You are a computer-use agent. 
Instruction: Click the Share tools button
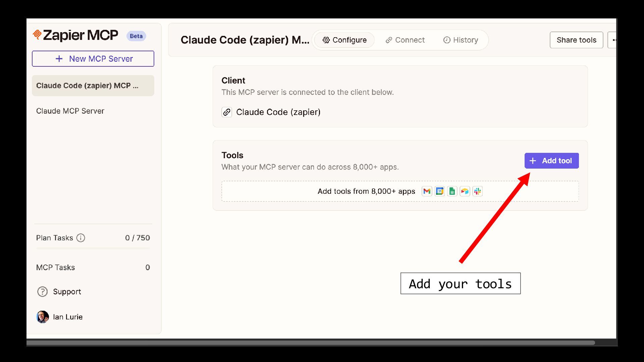(x=576, y=40)
